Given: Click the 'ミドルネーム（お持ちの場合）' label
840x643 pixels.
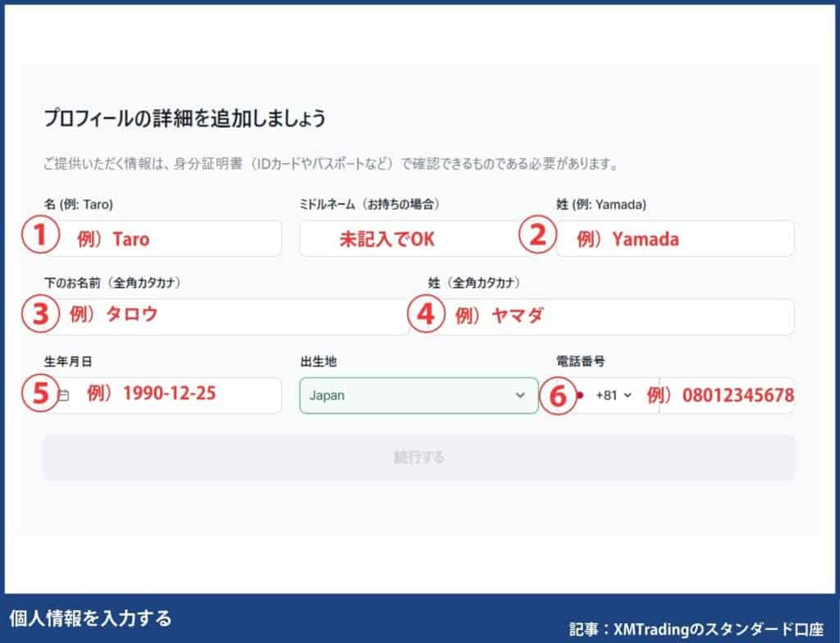Looking at the screenshot, I should [x=370, y=204].
